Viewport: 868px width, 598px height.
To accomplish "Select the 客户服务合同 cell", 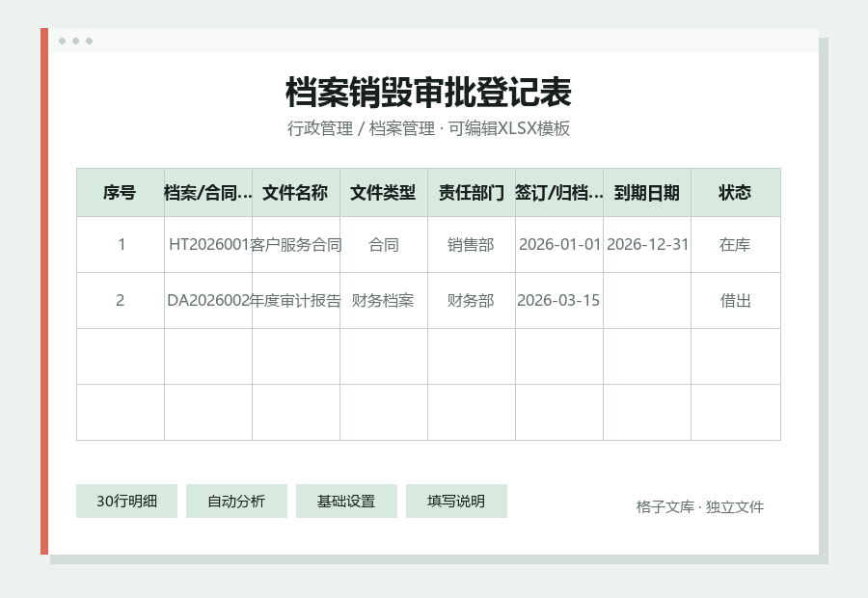I will pos(296,245).
